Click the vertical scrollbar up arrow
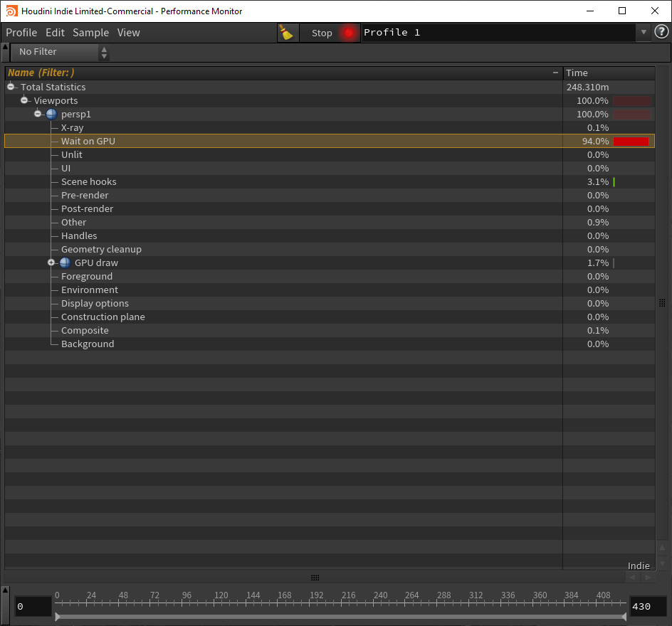Screen dimensions: 672x626 (662, 548)
